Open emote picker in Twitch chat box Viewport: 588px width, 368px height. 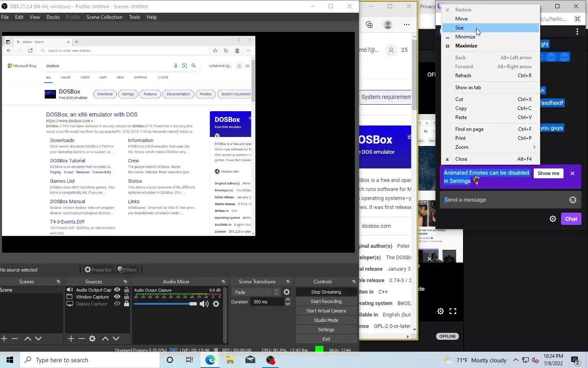click(x=573, y=200)
